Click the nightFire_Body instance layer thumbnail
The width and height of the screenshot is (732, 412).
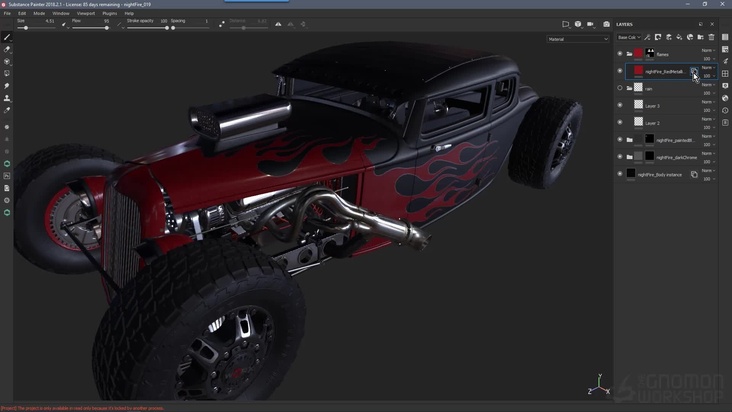coord(631,174)
